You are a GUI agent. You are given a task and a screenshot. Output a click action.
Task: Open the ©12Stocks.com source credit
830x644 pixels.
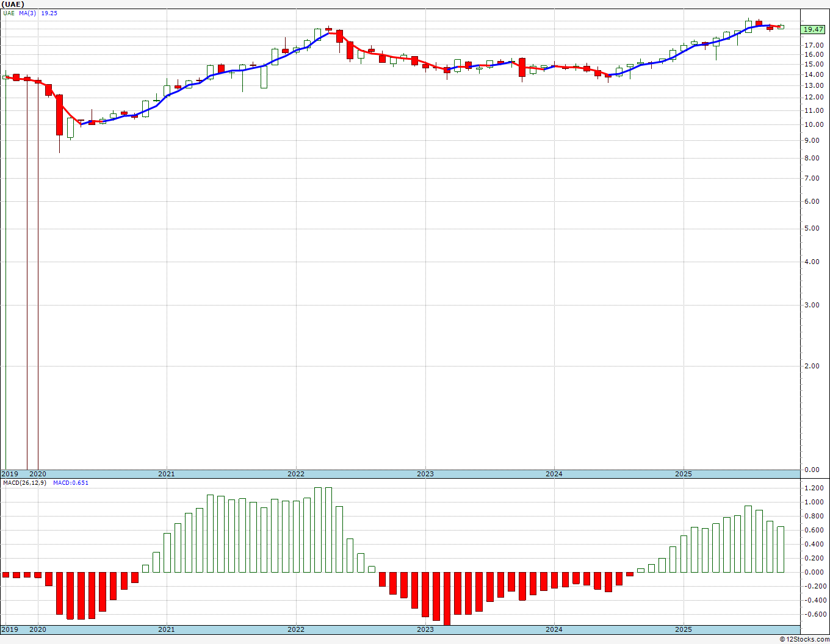point(806,639)
